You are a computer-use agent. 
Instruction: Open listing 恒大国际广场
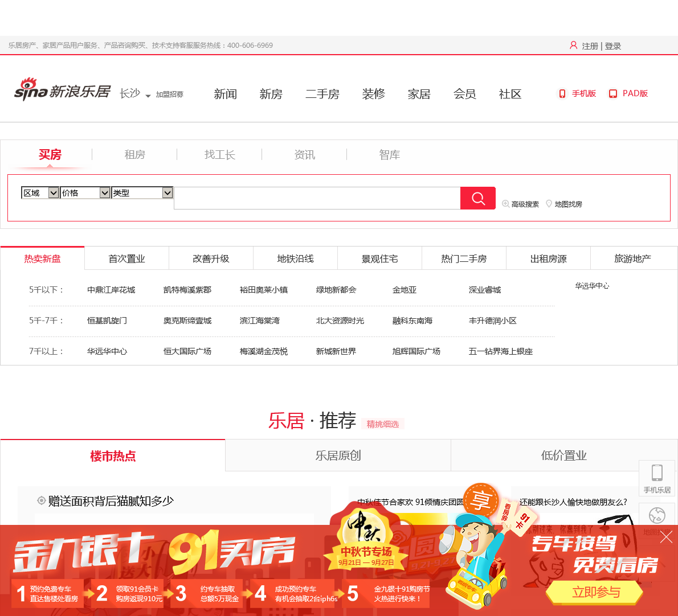(x=187, y=351)
